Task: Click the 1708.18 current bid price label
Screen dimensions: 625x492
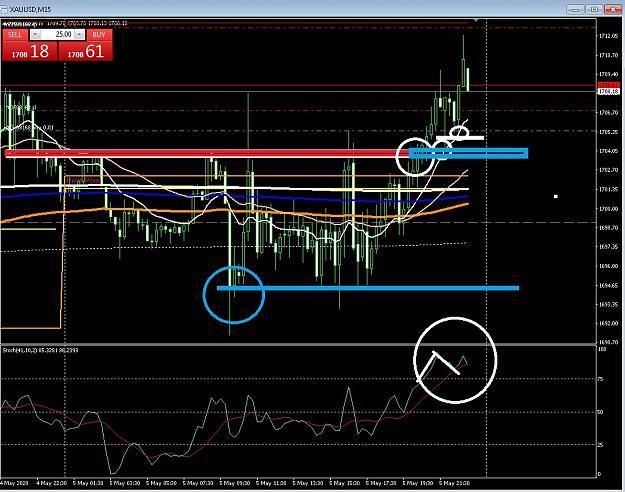Action: point(609,92)
